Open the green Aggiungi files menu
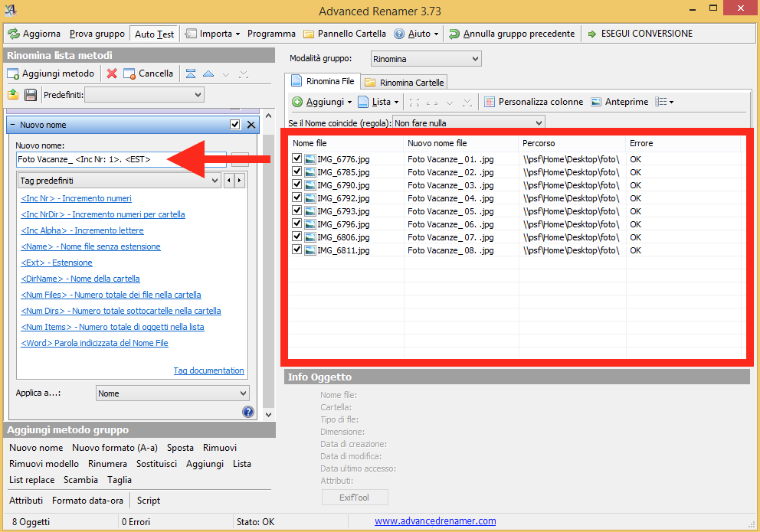760x532 pixels. click(322, 102)
